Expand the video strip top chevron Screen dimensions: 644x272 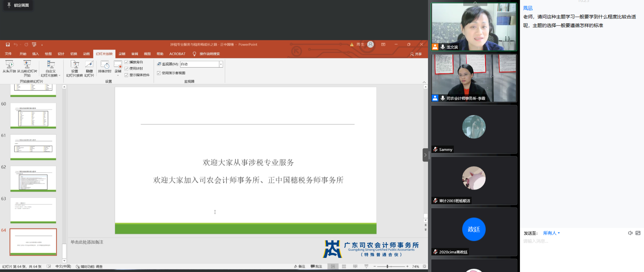tap(475, 2)
